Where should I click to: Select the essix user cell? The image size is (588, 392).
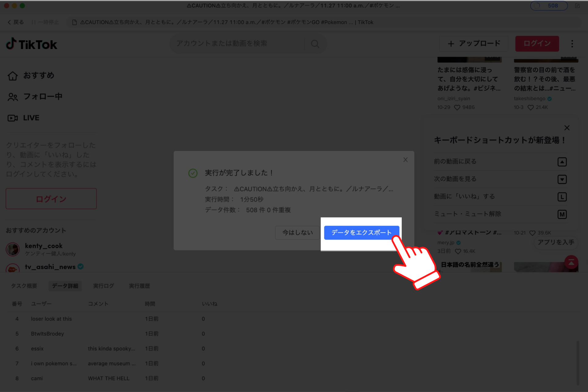click(37, 349)
